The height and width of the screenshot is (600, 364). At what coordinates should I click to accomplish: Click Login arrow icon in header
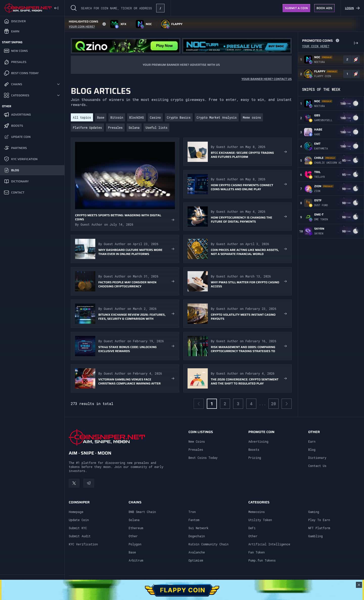tap(358, 8)
